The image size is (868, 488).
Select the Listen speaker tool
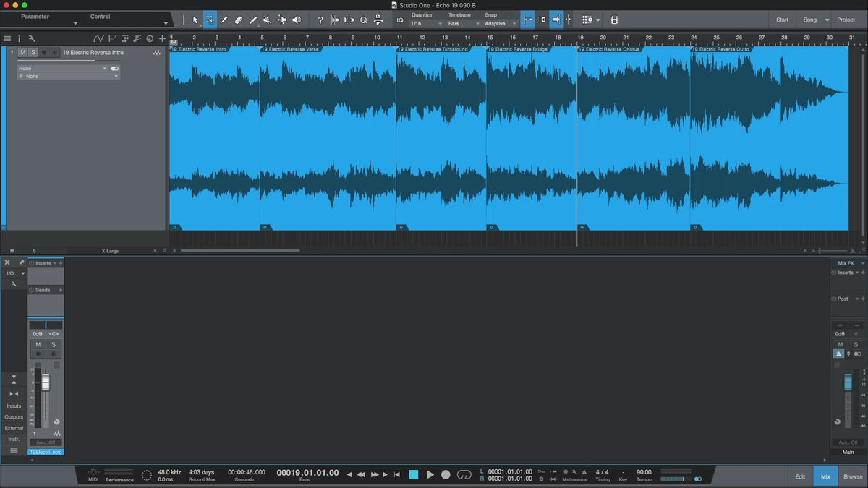coord(296,20)
